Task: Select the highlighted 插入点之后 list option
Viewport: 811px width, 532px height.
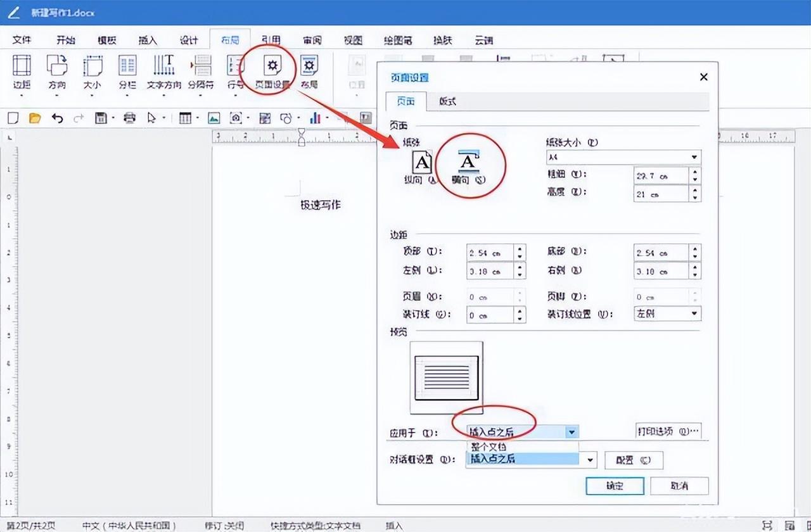Action: point(523,459)
